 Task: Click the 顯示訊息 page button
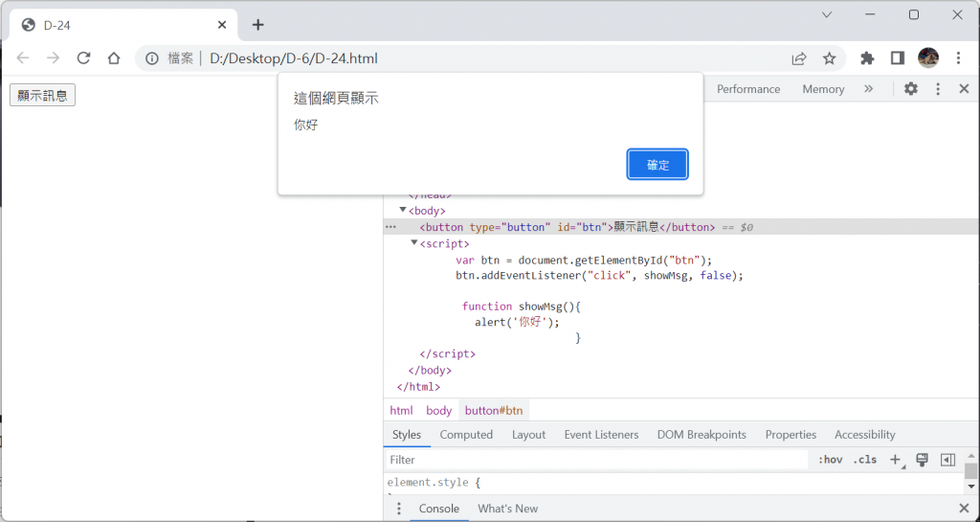pos(42,95)
